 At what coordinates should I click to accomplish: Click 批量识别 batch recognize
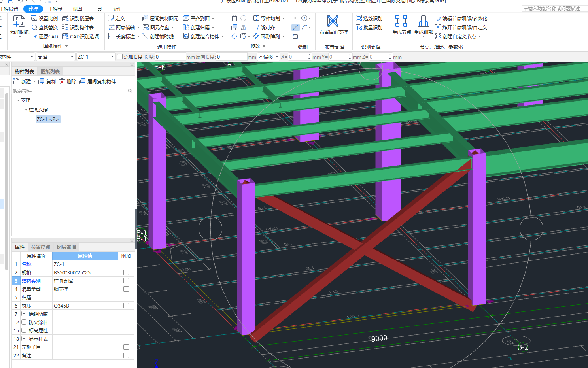(369, 27)
